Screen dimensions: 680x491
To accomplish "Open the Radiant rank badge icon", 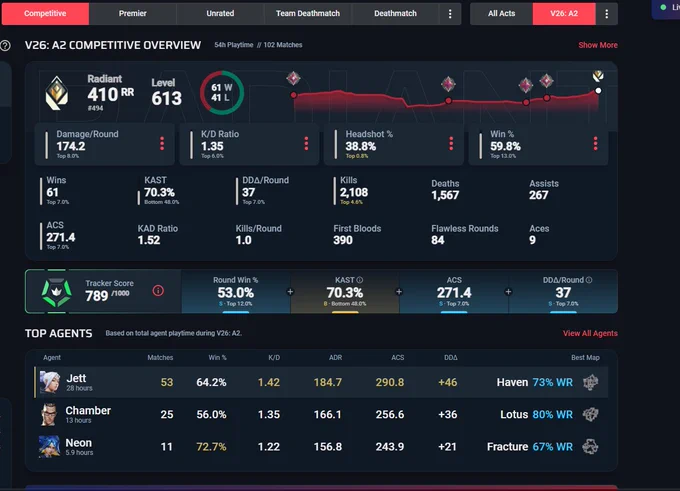I will tap(57, 93).
